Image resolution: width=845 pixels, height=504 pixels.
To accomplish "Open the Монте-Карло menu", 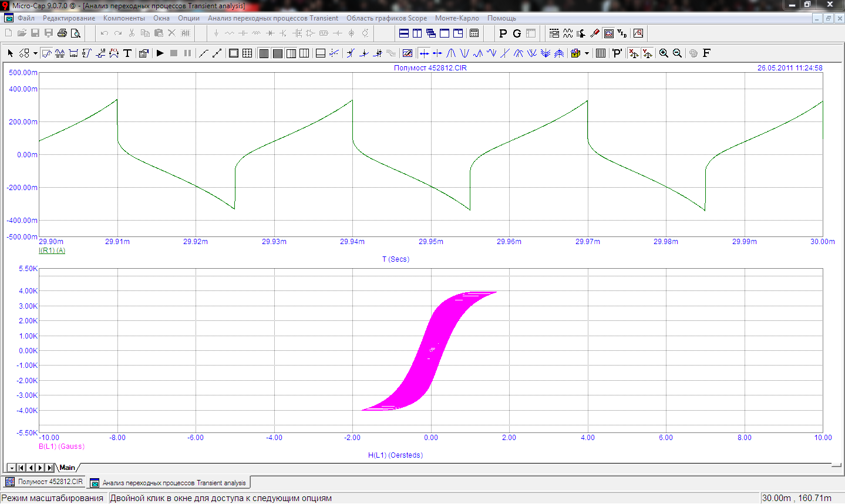I will (x=457, y=18).
